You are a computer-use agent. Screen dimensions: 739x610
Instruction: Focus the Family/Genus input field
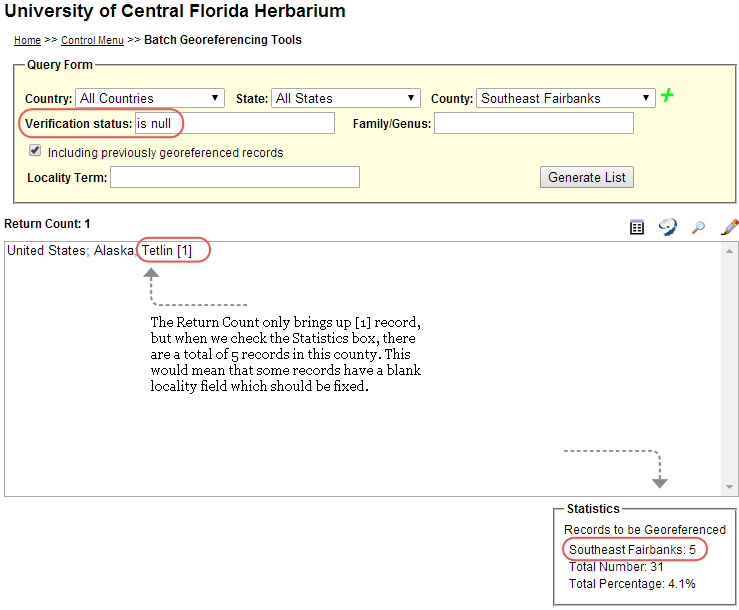(534, 123)
